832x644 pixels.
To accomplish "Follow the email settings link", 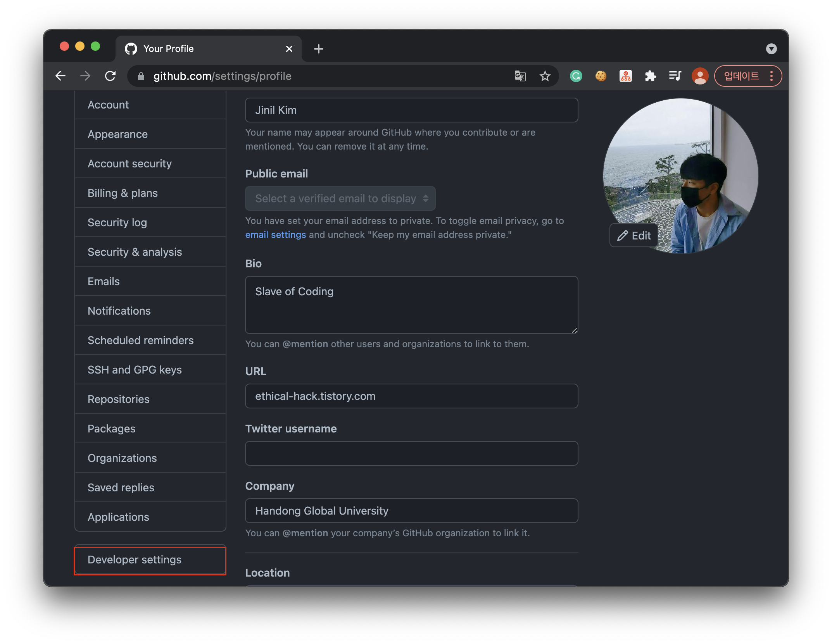I will (x=276, y=235).
